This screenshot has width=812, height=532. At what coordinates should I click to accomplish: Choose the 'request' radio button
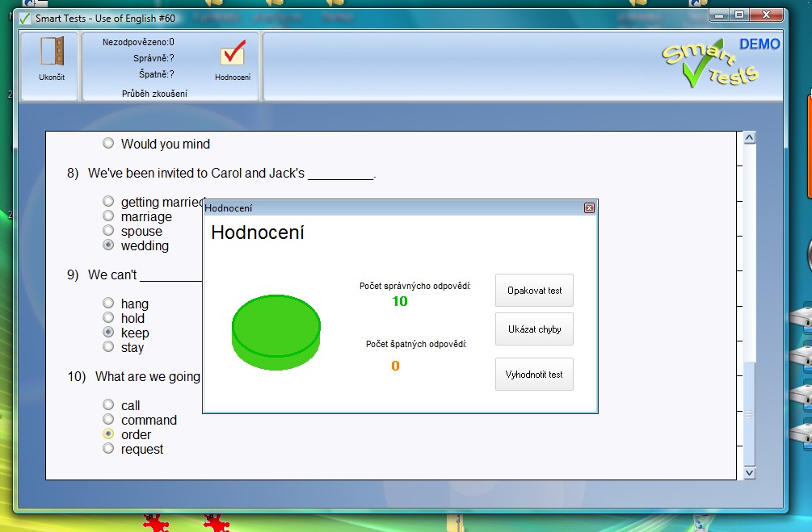(x=108, y=449)
